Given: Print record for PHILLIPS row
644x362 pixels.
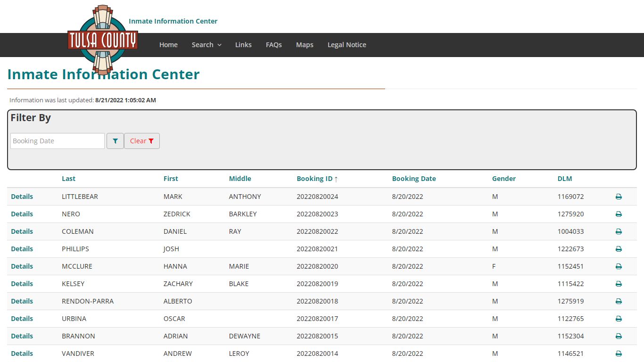Looking at the screenshot, I should coord(619,249).
